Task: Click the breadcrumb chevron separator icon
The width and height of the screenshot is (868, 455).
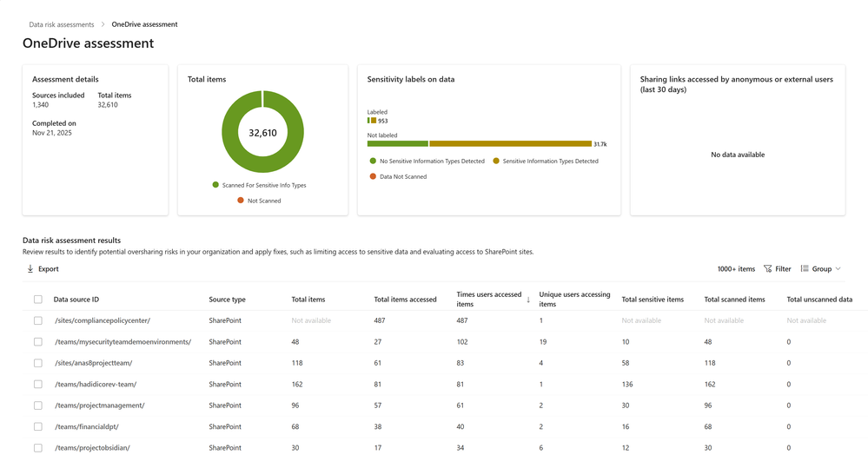Action: coord(103,24)
